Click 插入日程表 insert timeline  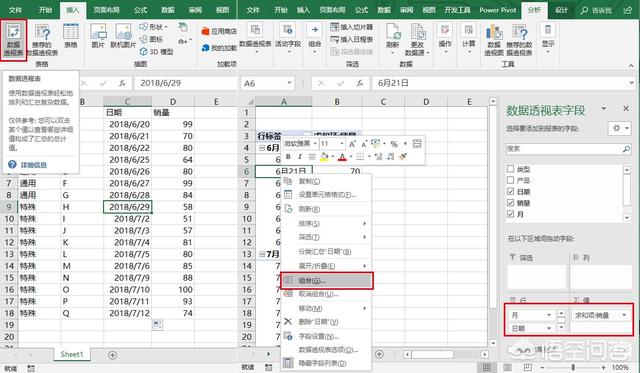(352, 39)
